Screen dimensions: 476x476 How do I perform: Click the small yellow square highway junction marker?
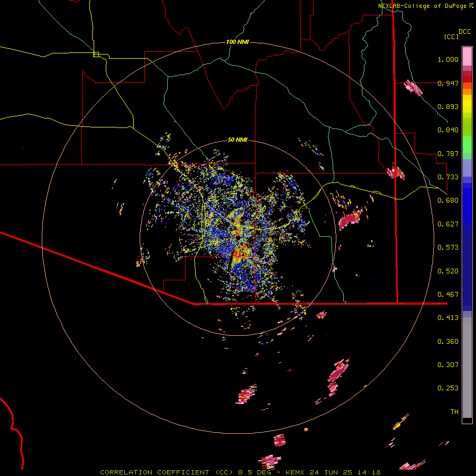click(96, 54)
